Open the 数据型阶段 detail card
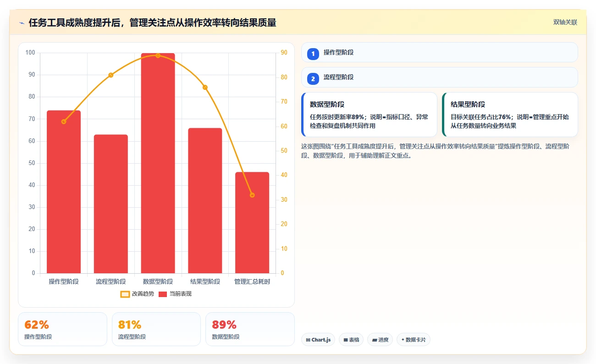The width and height of the screenshot is (596, 364). pos(369,115)
